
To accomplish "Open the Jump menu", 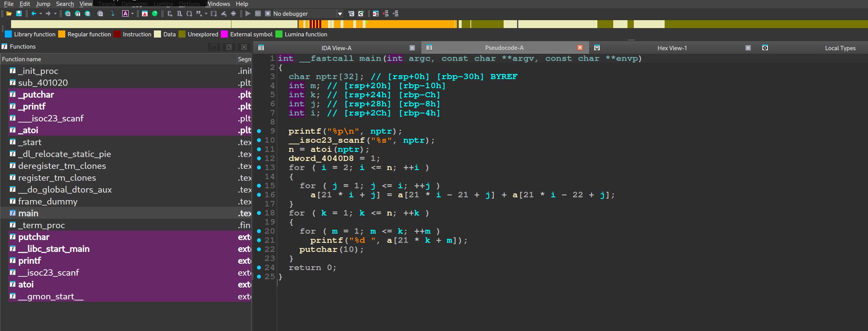I will [x=43, y=4].
